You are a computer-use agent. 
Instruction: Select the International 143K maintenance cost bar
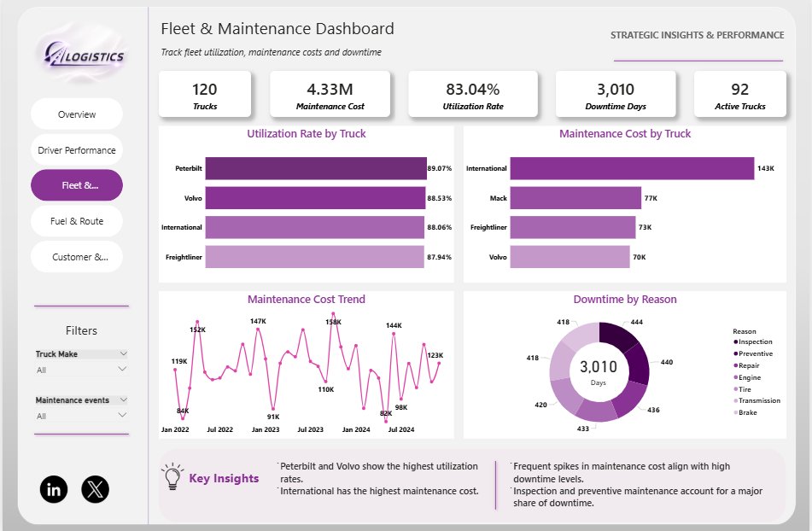[633, 168]
